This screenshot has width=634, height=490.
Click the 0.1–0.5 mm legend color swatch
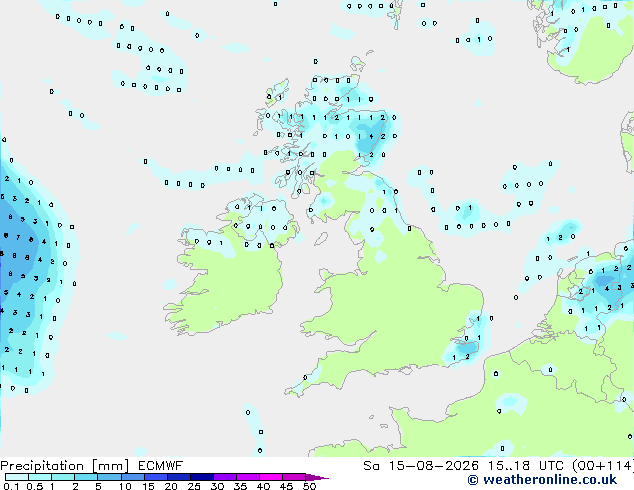click(17, 477)
